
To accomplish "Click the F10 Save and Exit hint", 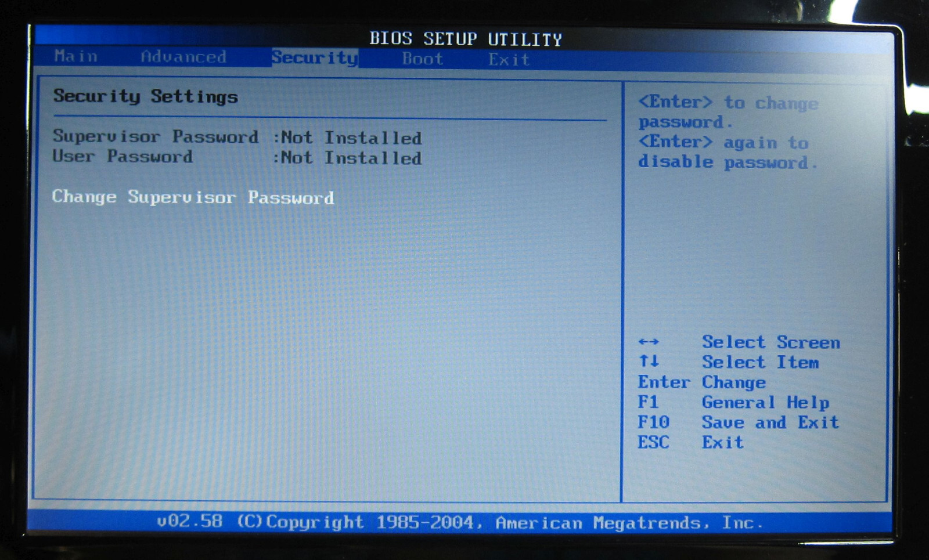I will click(x=739, y=422).
